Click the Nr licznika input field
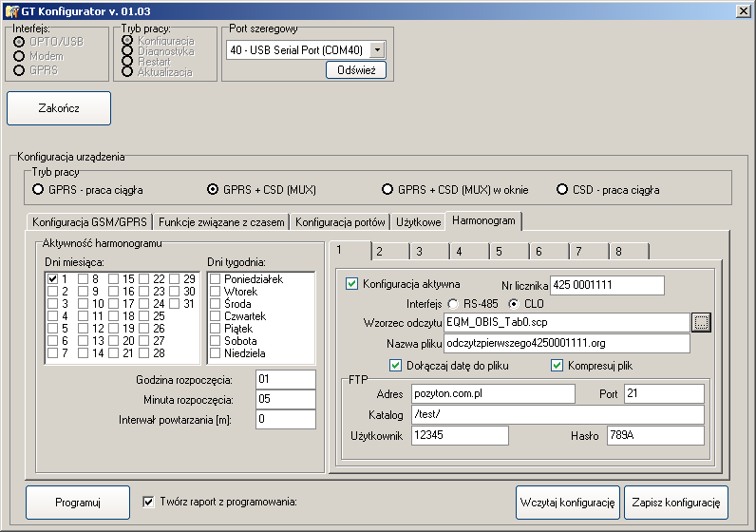Viewport: 756px width, 532px height. tap(607, 285)
